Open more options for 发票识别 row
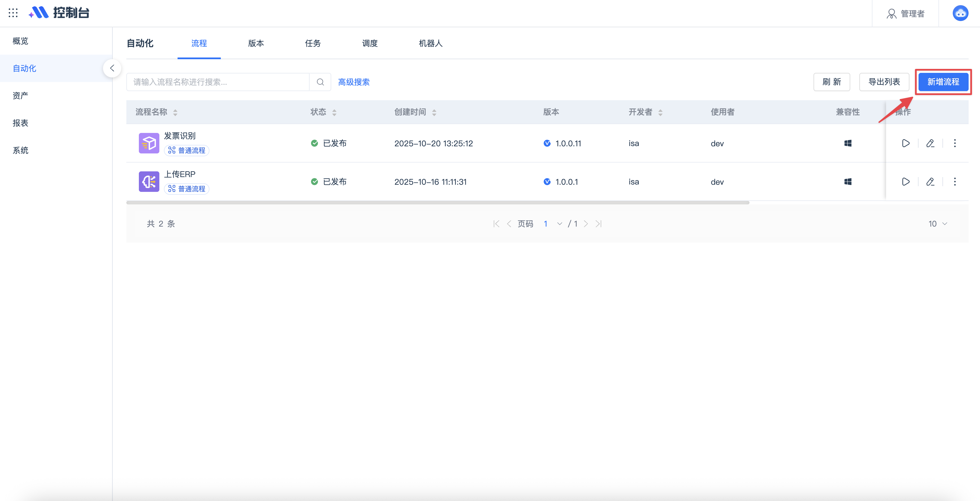This screenshot has width=980, height=501. [954, 143]
